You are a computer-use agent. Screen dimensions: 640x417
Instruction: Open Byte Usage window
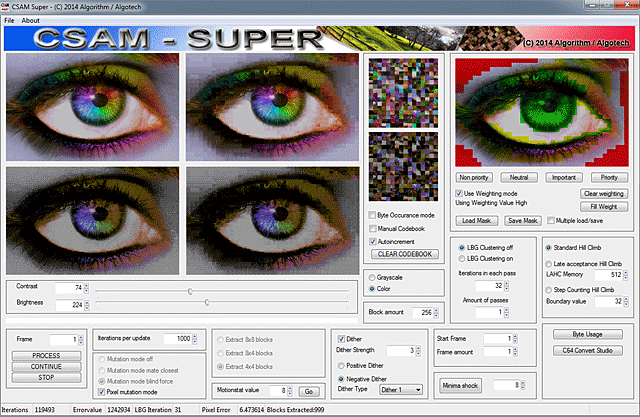(587, 335)
